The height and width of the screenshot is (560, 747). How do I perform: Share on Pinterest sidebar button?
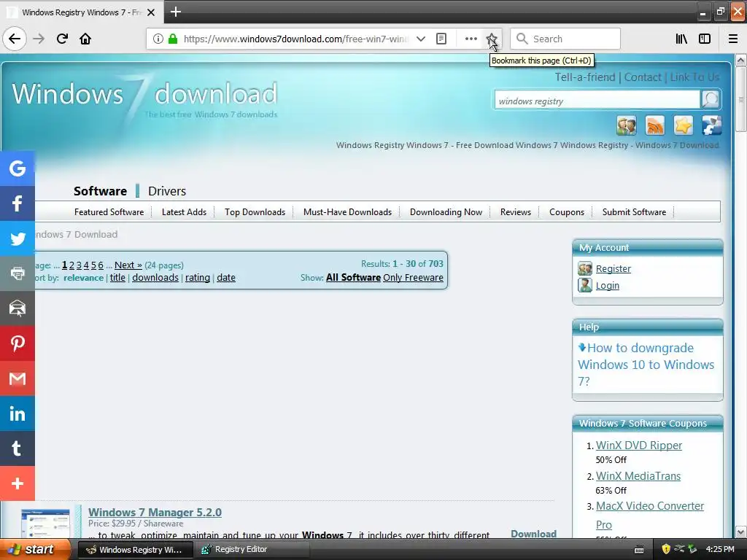[18, 343]
